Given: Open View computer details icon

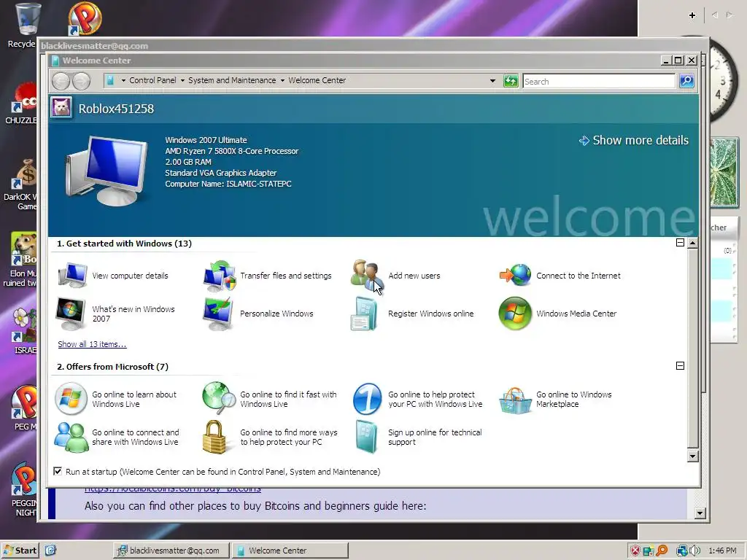Looking at the screenshot, I should (x=72, y=275).
